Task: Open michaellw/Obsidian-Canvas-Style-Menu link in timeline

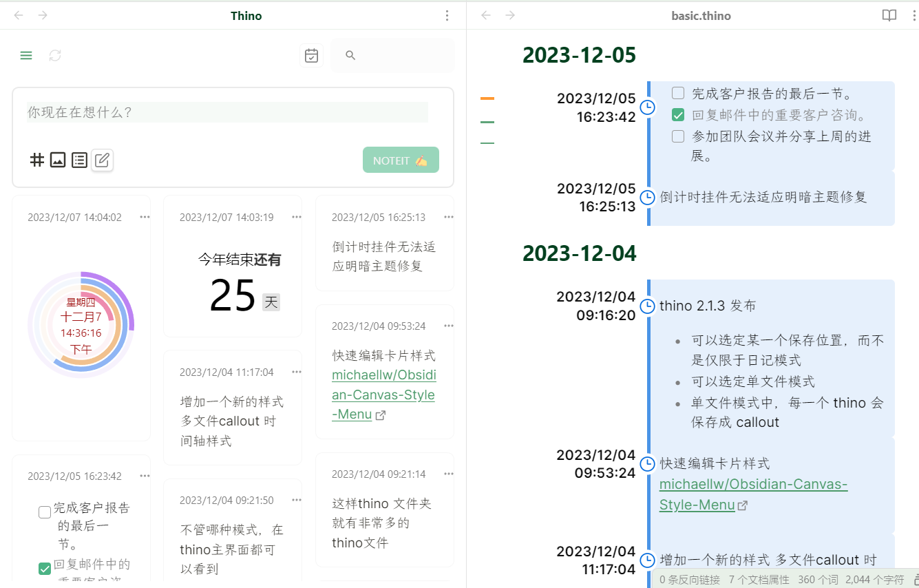Action: (x=753, y=494)
